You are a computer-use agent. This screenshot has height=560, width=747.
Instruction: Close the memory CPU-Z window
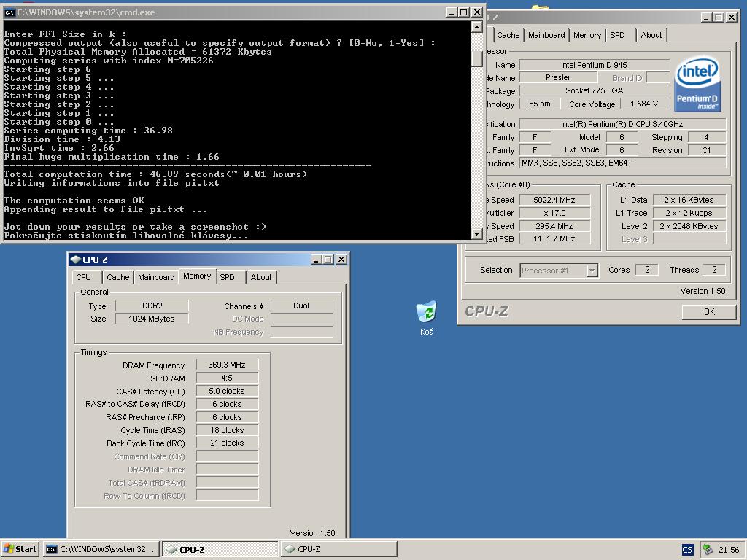tap(341, 260)
